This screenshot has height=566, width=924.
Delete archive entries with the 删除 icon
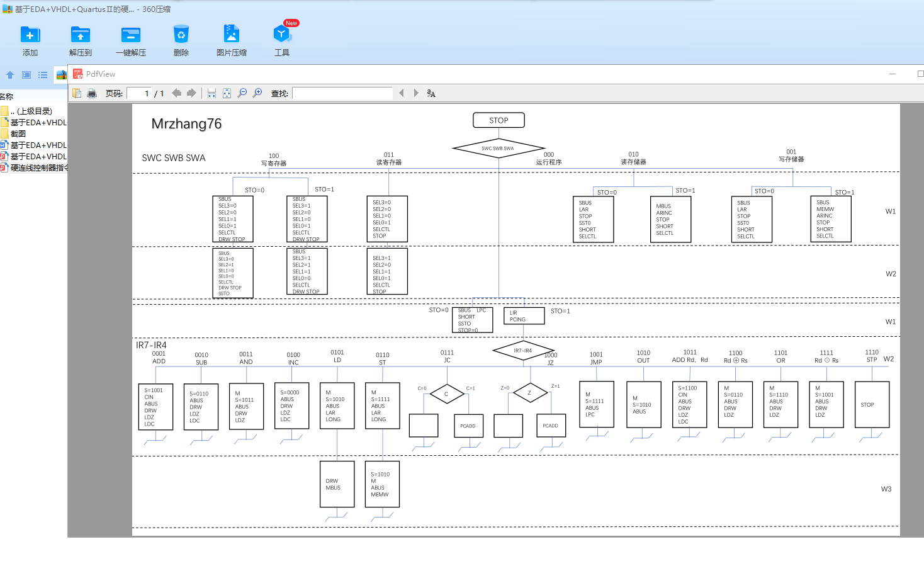click(x=181, y=38)
